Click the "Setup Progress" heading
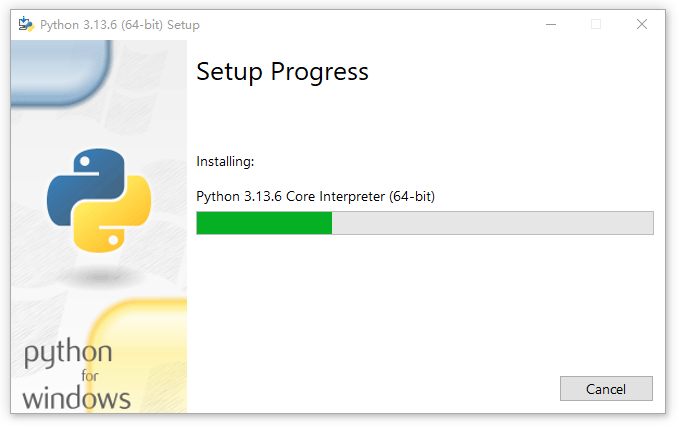The width and height of the screenshot is (679, 428). coord(282,72)
